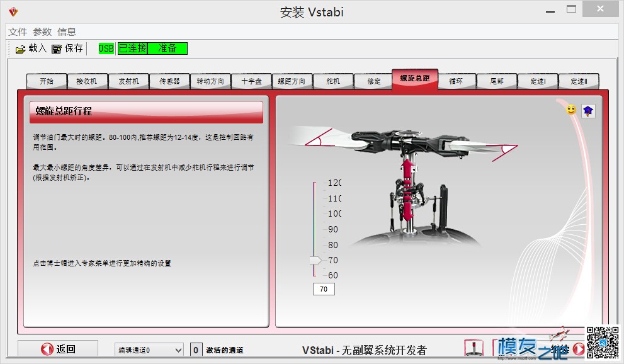Click the 60 mark on the pitch scale

coord(333,275)
